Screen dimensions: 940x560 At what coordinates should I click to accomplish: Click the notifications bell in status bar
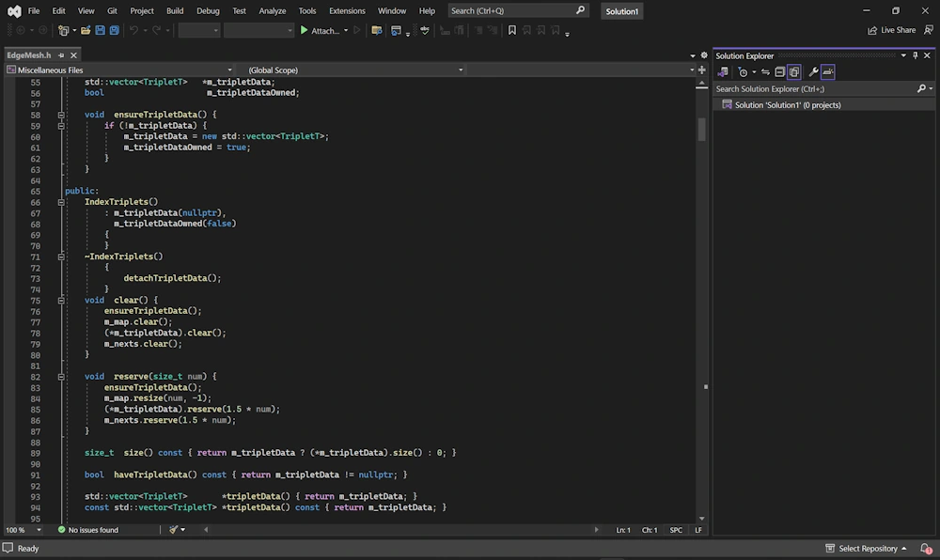point(926,549)
